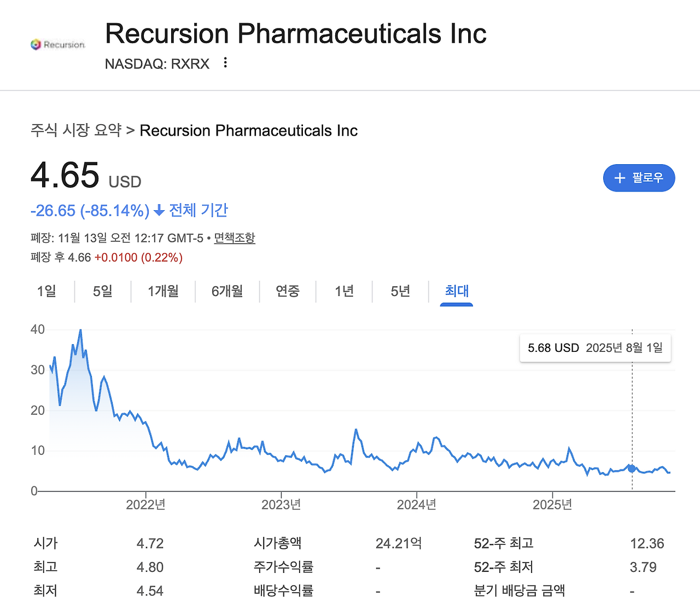Image resolution: width=700 pixels, height=614 pixels.
Task: Select the 연중 year-to-date tab
Action: click(288, 291)
